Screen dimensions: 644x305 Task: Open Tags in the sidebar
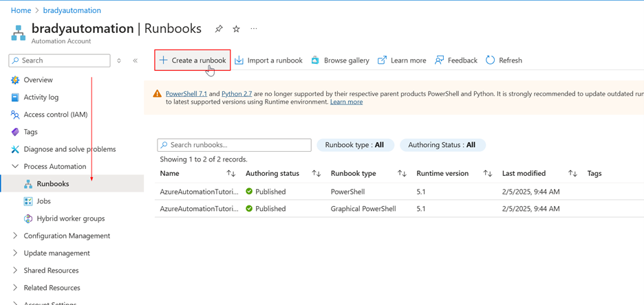31,132
